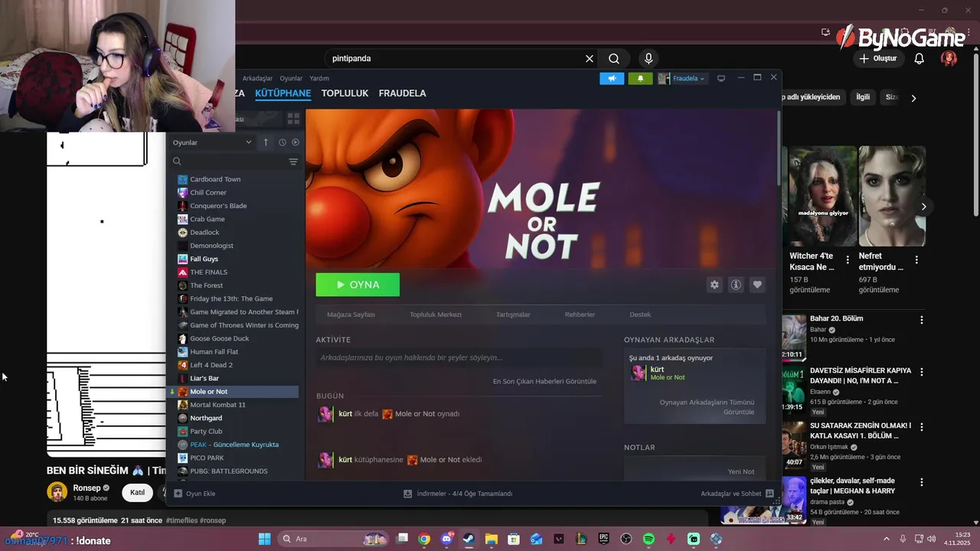Open Spotify from the taskbar
The width and height of the screenshot is (980, 551).
point(648,539)
